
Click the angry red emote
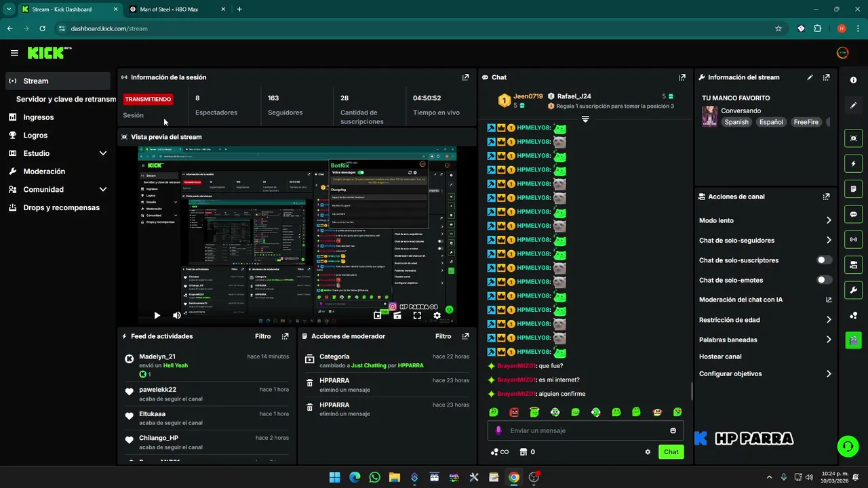514,412
